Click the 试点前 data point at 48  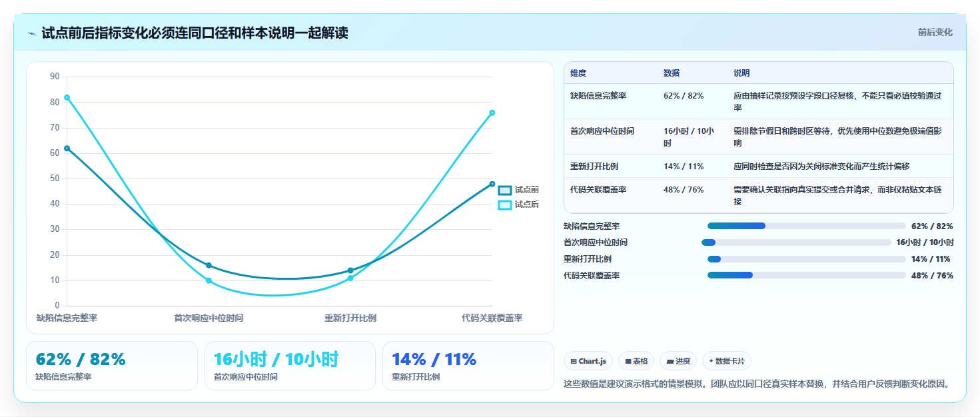[492, 184]
